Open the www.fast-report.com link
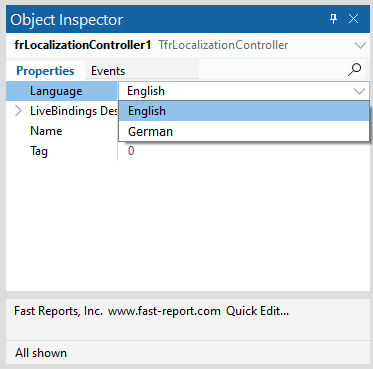 tap(164, 311)
